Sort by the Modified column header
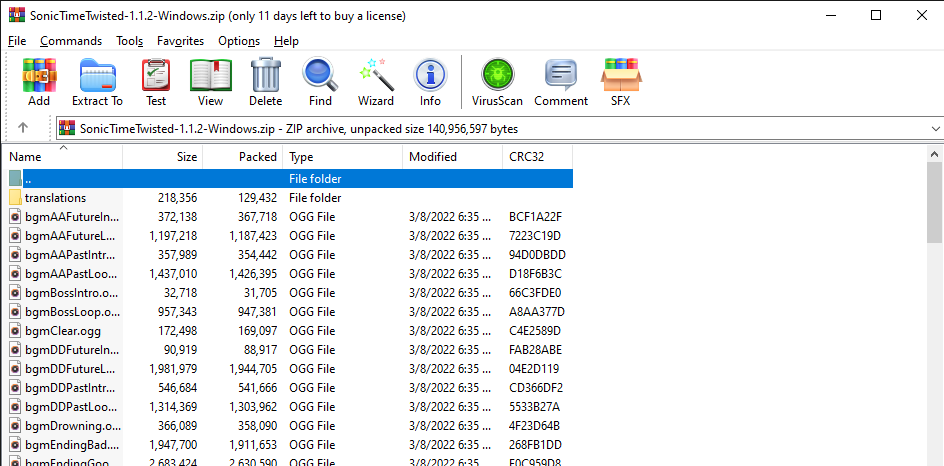This screenshot has width=944, height=466. tap(452, 157)
